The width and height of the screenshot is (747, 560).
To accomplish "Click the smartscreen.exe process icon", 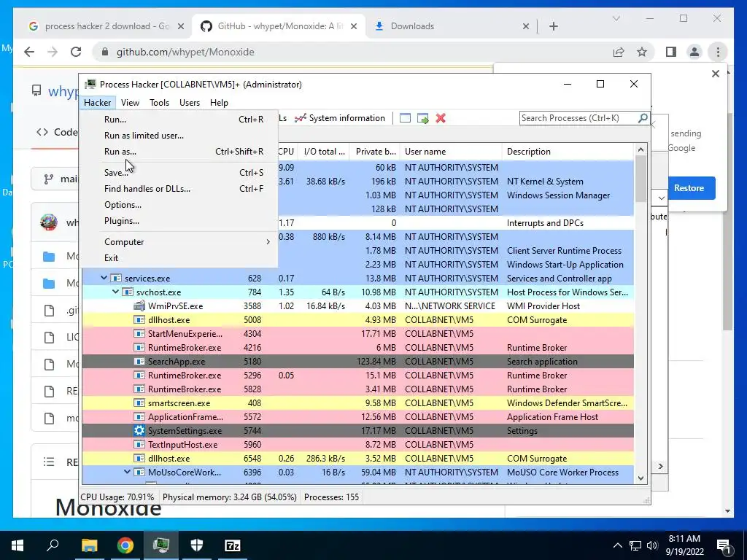I will tap(139, 402).
